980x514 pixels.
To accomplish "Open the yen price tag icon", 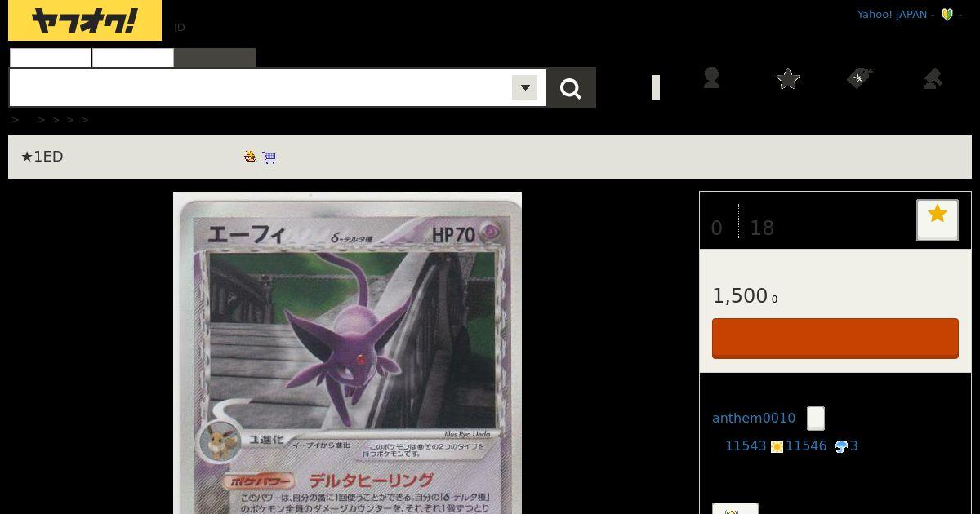I will click(x=859, y=78).
